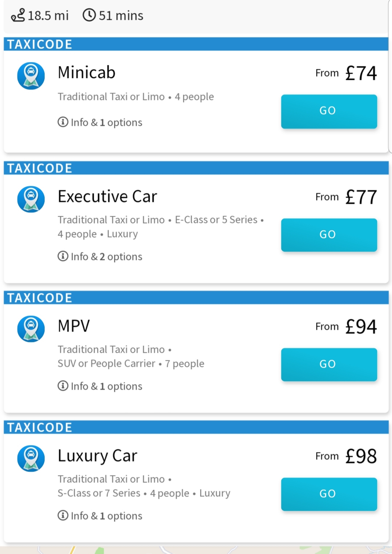Image resolution: width=392 pixels, height=554 pixels.
Task: Click the info circle icon under Minicab
Action: [63, 122]
